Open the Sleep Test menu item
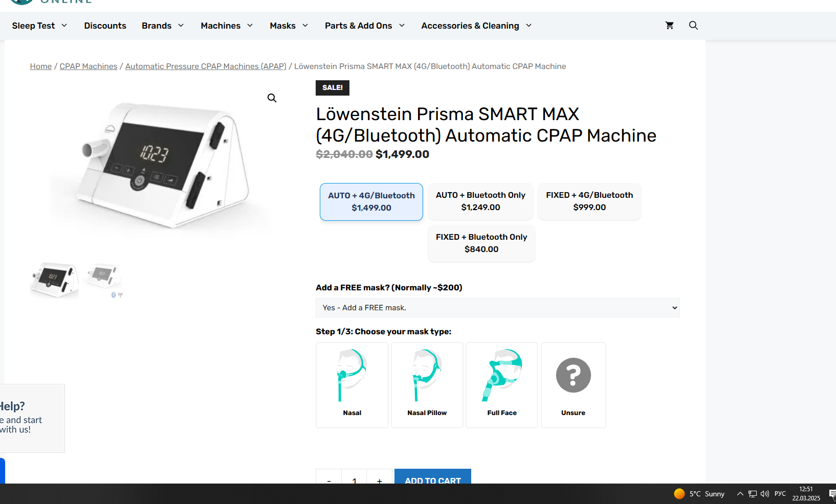Screen dimensions: 836x504 click(x=33, y=26)
